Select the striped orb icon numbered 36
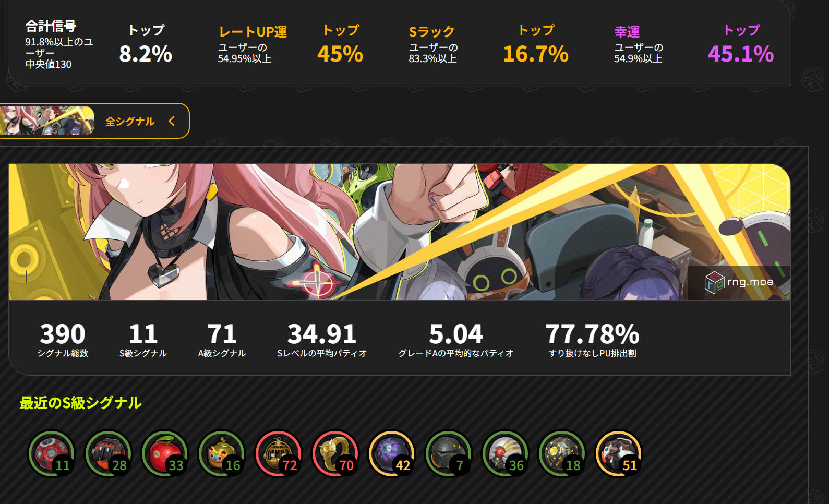 (506, 453)
